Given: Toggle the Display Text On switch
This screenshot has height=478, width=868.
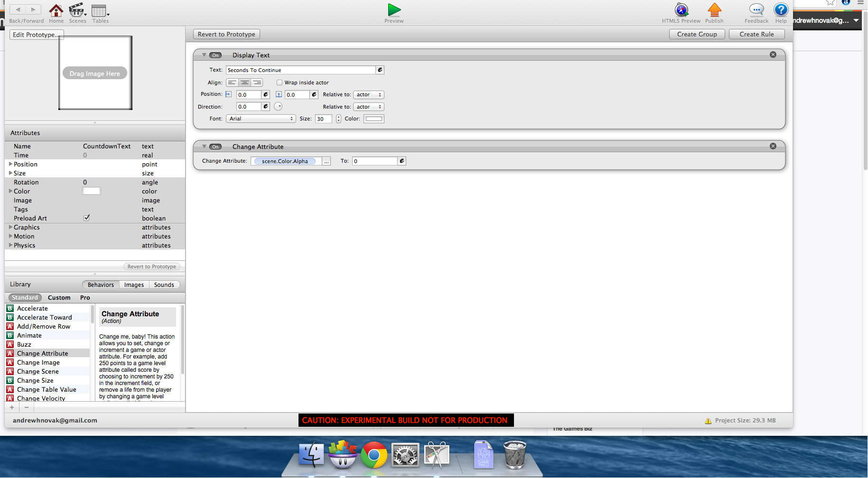Looking at the screenshot, I should (x=215, y=55).
